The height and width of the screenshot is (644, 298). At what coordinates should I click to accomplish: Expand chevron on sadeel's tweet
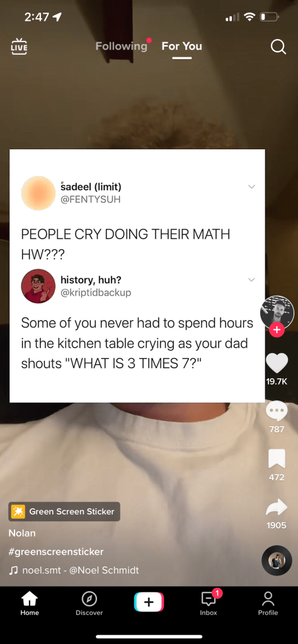251,186
